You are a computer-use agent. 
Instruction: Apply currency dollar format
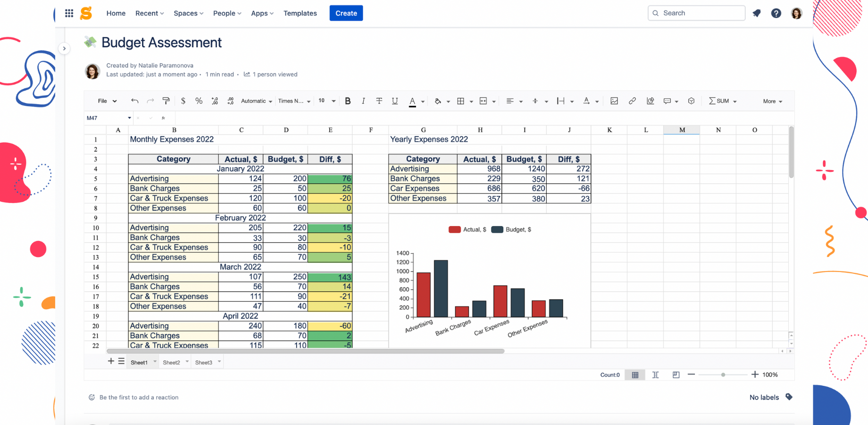(183, 101)
